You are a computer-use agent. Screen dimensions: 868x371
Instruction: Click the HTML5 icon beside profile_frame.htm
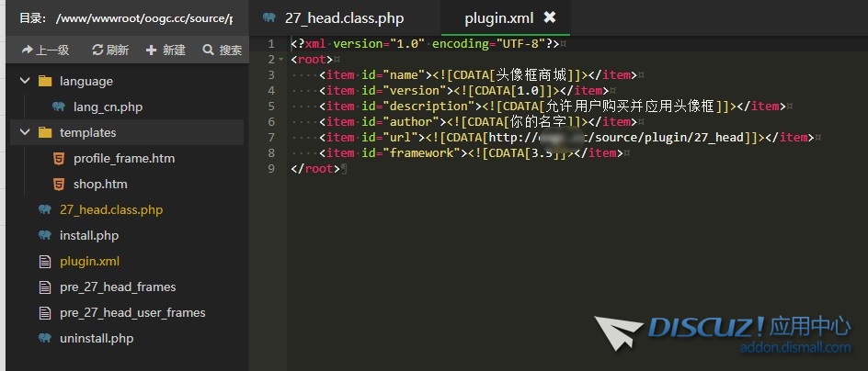click(x=59, y=158)
